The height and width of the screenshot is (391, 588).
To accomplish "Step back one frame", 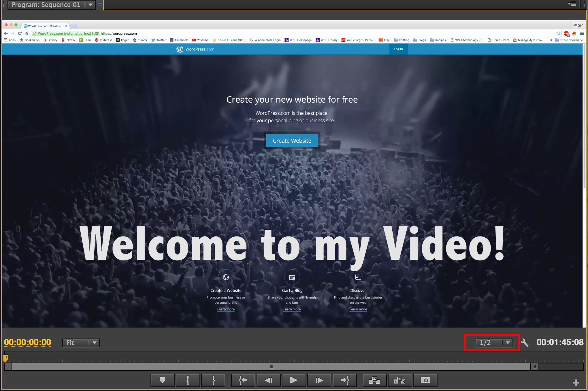I will 269,380.
